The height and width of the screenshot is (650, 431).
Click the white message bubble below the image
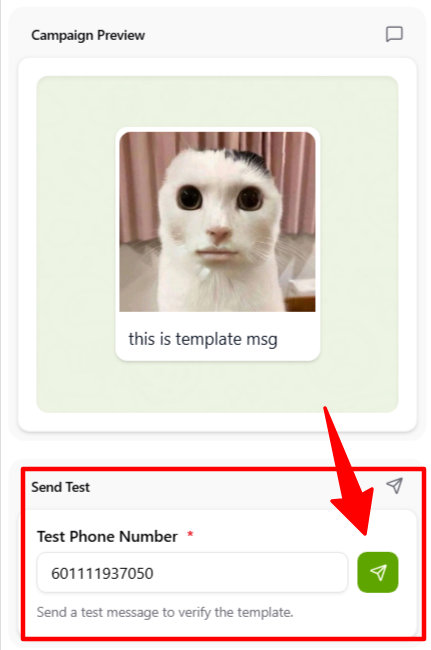click(218, 337)
